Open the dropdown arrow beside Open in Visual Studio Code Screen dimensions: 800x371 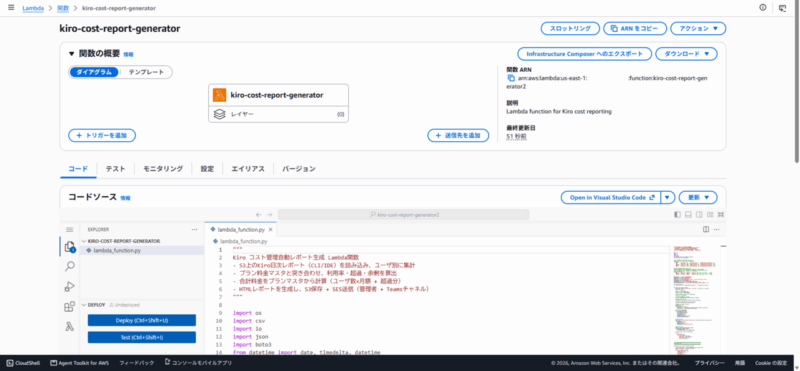pyautogui.click(x=668, y=197)
